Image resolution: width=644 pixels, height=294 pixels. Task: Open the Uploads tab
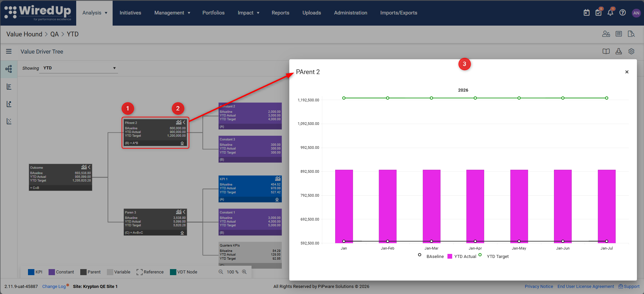(x=312, y=13)
